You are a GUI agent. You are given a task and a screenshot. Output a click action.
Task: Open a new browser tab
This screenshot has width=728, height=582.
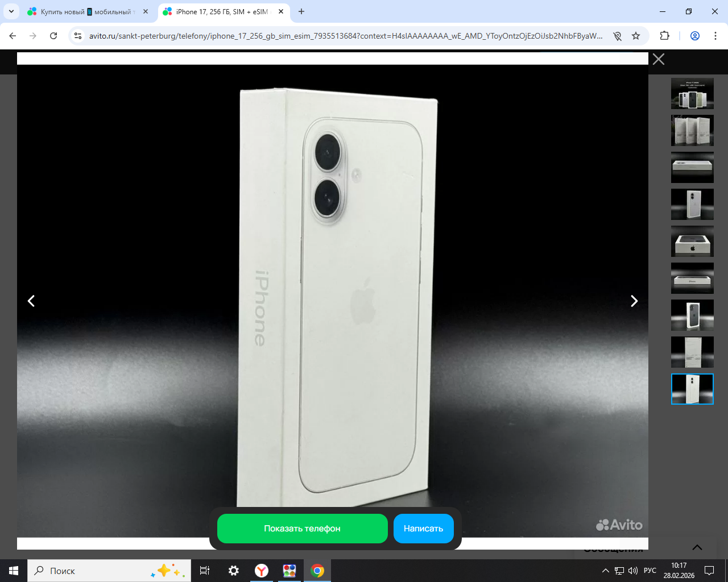[x=301, y=11]
